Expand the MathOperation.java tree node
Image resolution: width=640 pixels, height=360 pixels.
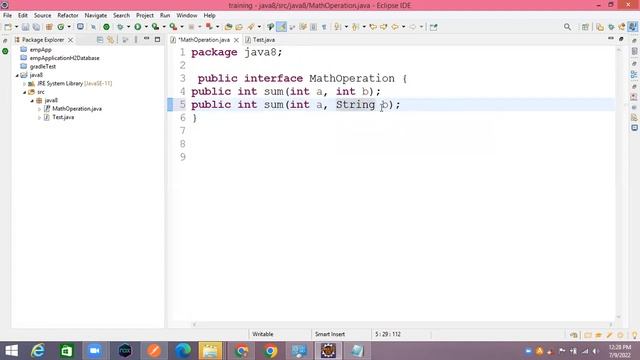[x=39, y=109]
